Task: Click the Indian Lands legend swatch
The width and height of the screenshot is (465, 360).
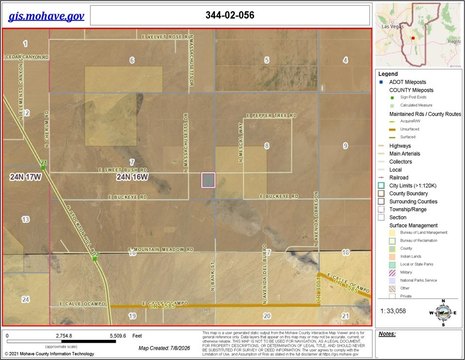Action: (392, 257)
